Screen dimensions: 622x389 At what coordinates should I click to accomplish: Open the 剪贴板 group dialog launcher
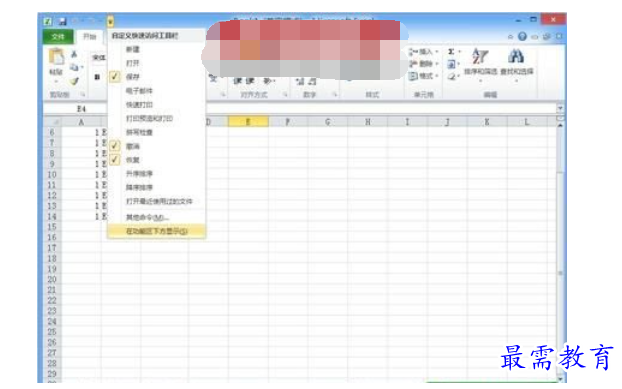pyautogui.click(x=83, y=95)
